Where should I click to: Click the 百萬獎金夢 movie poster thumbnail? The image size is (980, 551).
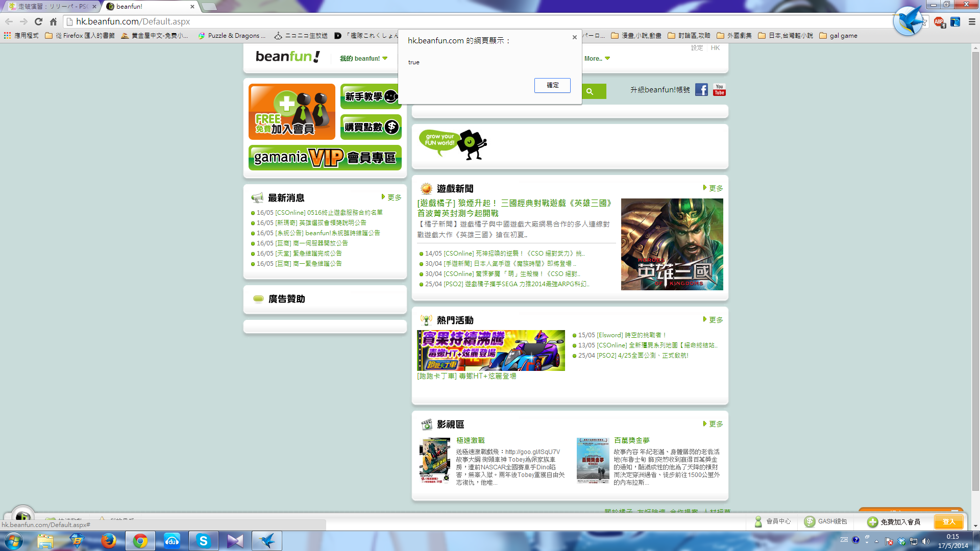(593, 461)
